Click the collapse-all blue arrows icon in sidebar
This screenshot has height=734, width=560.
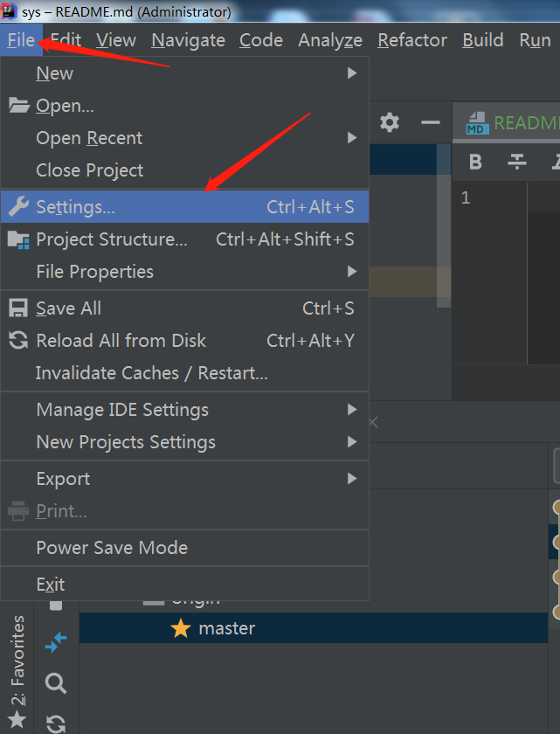point(55,642)
